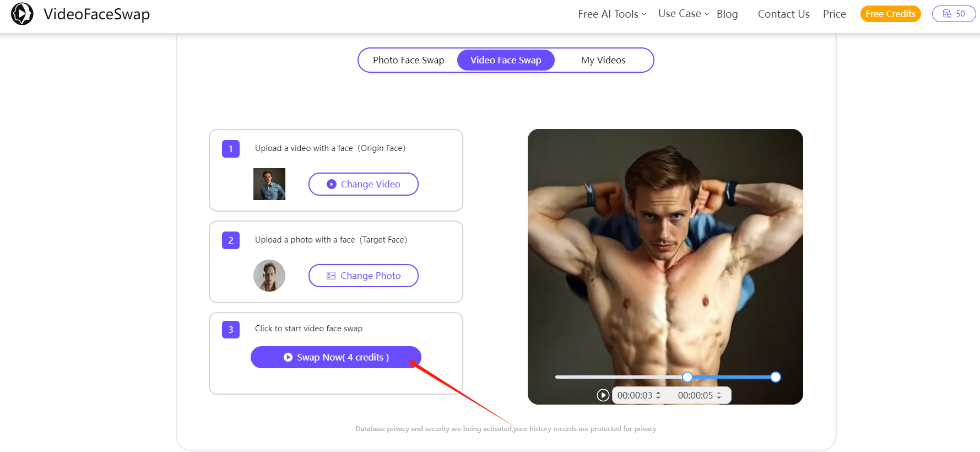980x452 pixels.
Task: Click the target face photo thumbnail
Action: point(269,276)
